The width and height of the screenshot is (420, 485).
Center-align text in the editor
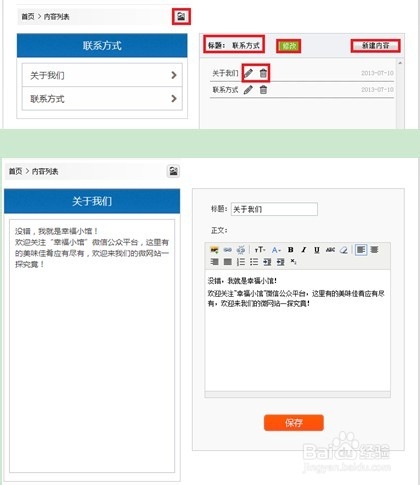click(x=374, y=250)
